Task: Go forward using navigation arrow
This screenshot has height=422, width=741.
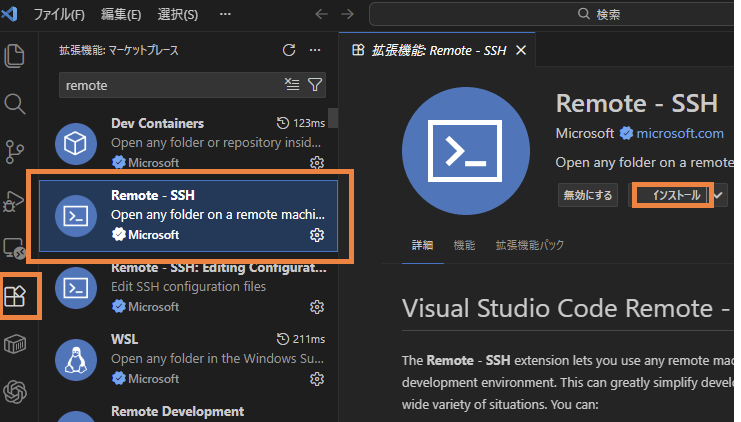Action: point(347,14)
